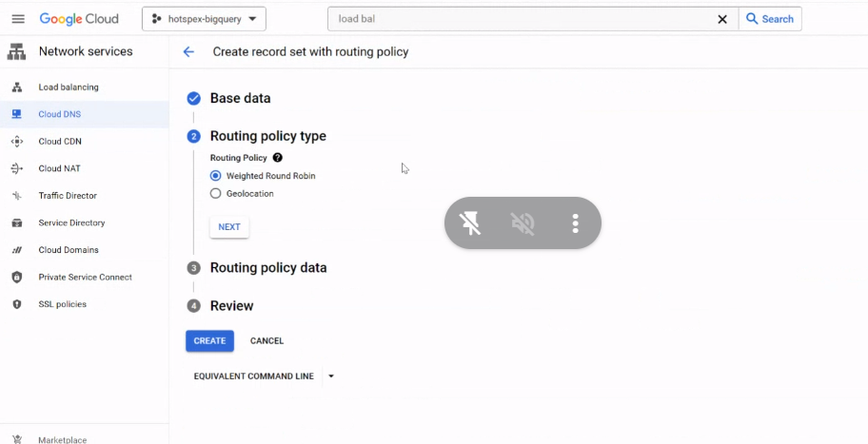Click the back arrow beside the page title

pos(188,52)
